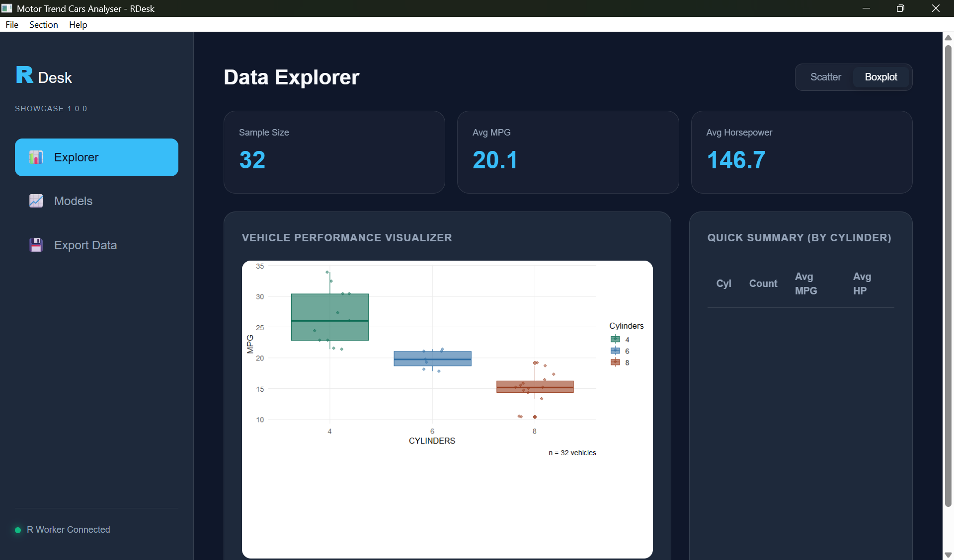Switch the chart to Scatter view
The width and height of the screenshot is (954, 560).
(x=825, y=77)
